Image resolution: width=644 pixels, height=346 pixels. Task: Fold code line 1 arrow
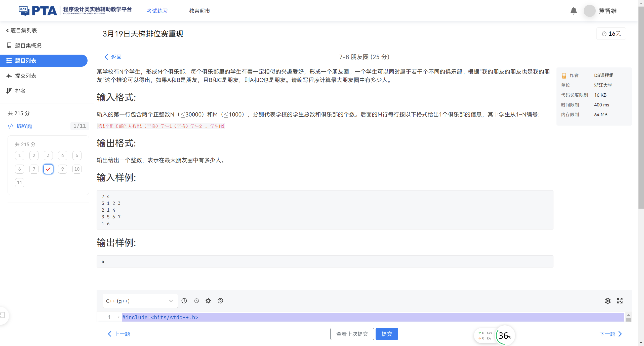point(118,317)
